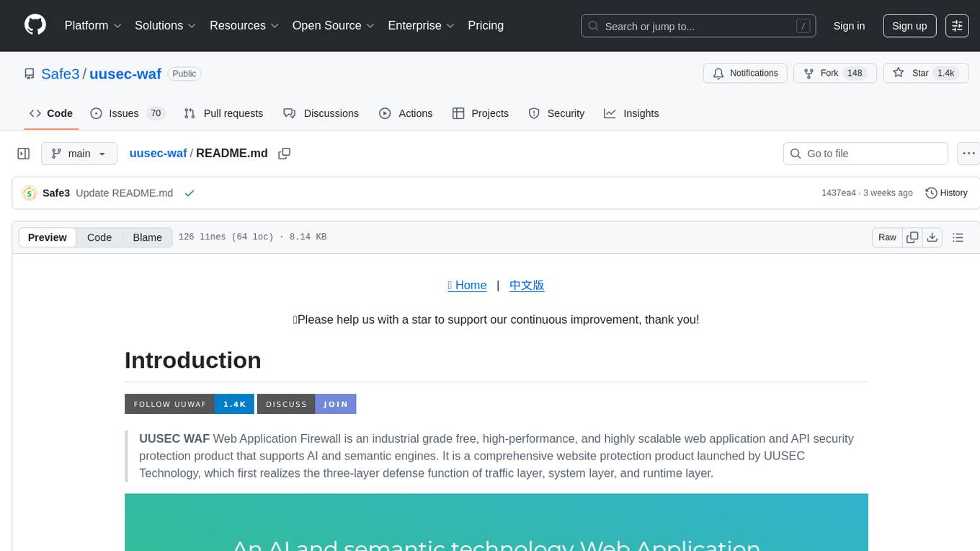
Task: Open the Pricing page
Action: tap(486, 25)
